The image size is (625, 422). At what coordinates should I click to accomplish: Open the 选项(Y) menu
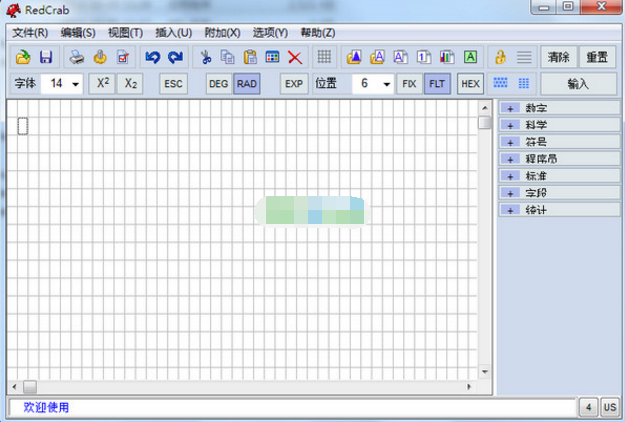click(270, 33)
